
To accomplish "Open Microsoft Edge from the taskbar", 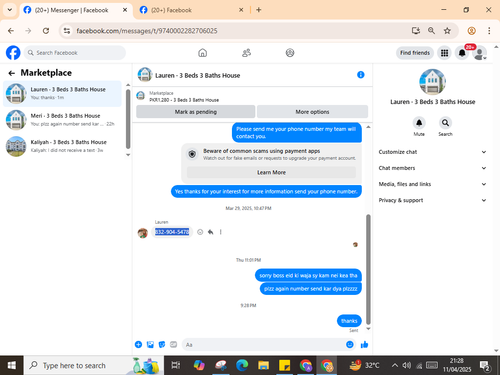I will [242, 365].
